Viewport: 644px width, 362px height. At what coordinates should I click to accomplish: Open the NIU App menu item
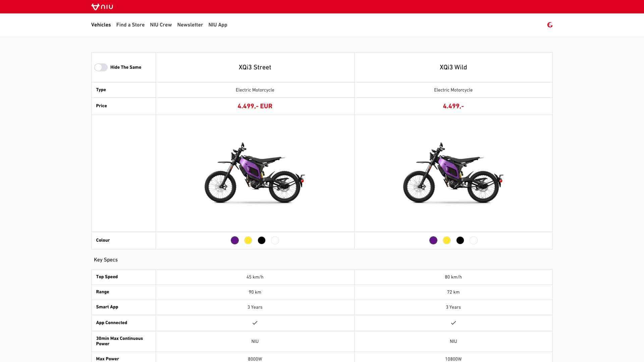click(x=218, y=25)
